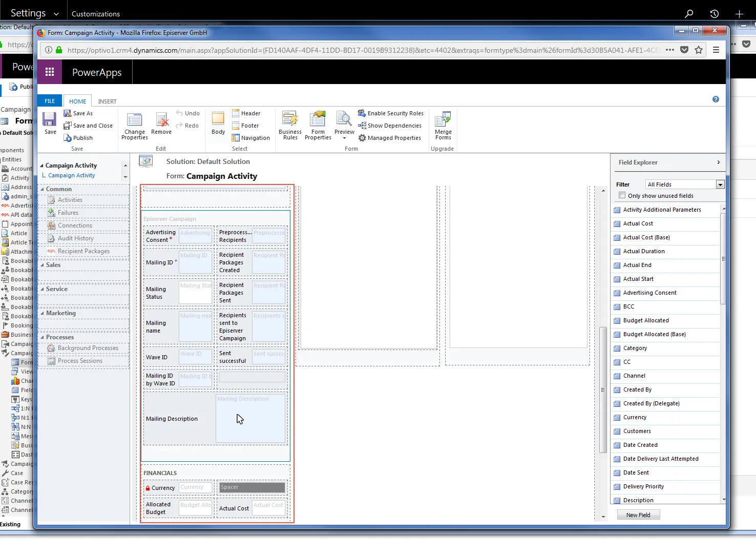Click the Remove field icon
Screen dimensions: 756x555
tap(161, 124)
